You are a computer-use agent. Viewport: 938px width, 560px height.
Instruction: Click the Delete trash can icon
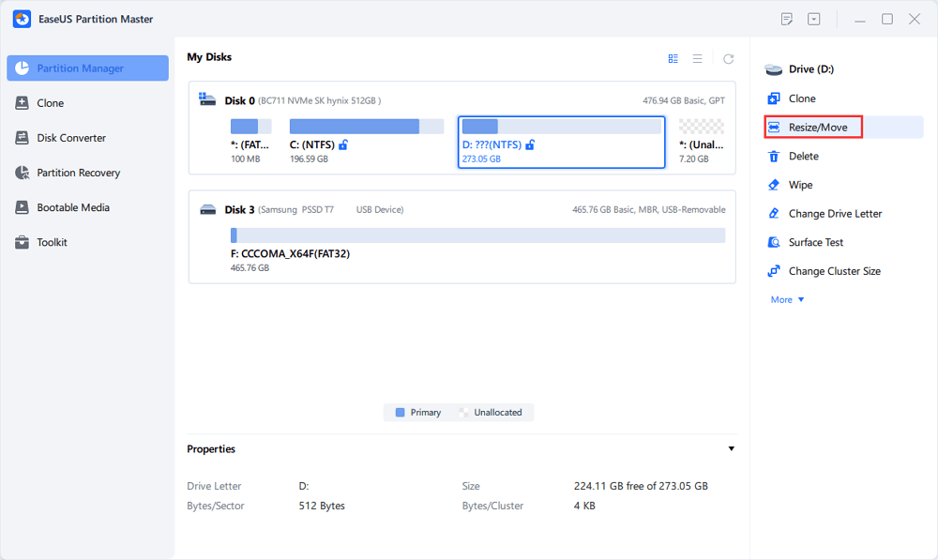point(774,156)
